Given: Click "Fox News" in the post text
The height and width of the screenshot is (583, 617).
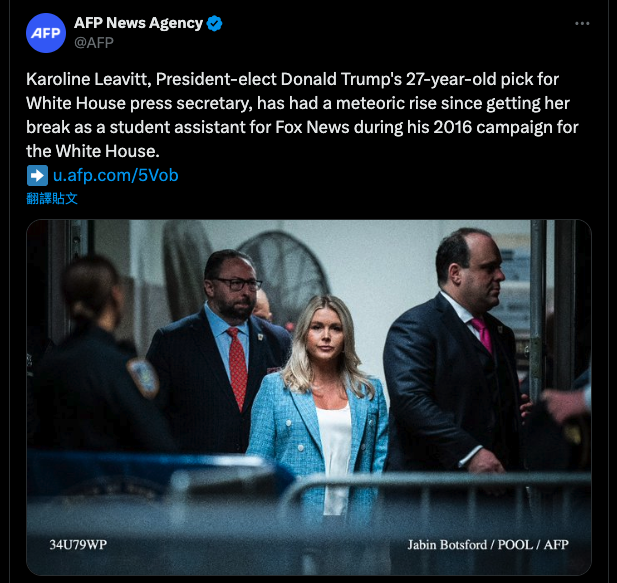Looking at the screenshot, I should click(312, 127).
